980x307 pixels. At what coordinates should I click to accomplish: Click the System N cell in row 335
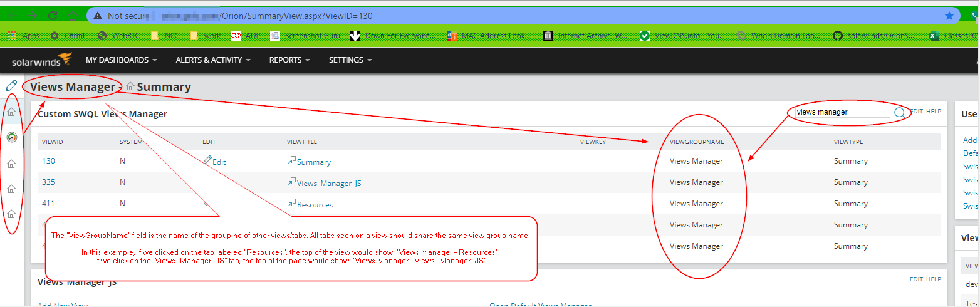pyautogui.click(x=122, y=182)
